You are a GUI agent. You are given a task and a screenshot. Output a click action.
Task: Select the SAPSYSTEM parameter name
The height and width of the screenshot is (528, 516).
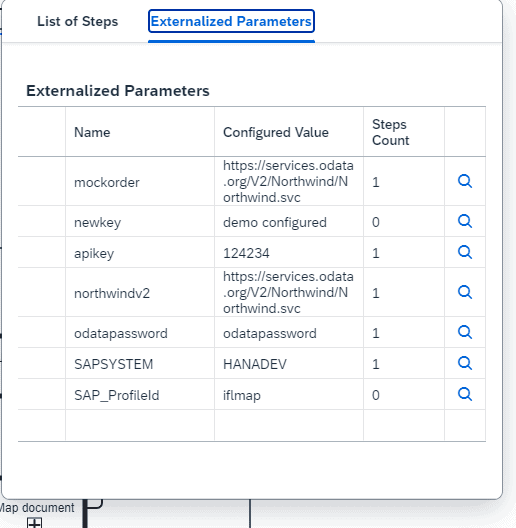[114, 364]
